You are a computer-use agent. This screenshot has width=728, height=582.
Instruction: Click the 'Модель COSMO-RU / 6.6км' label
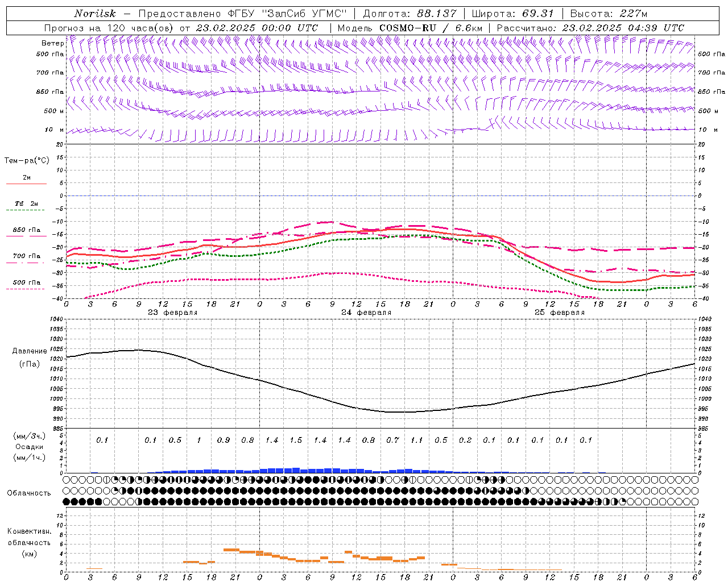pos(410,28)
